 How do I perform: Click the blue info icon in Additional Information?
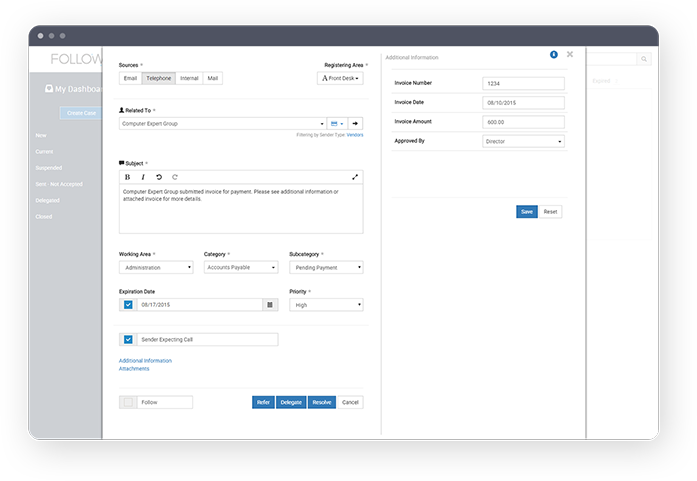click(x=554, y=54)
